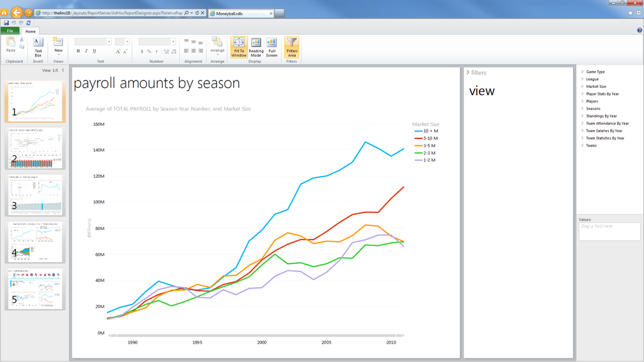644x362 pixels.
Task: Toggle Fit To Window display option
Action: click(x=239, y=47)
